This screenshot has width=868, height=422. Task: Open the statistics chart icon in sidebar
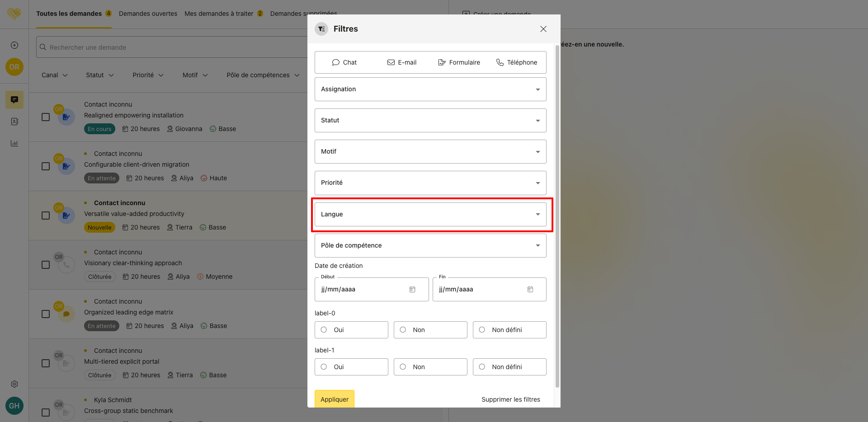[14, 143]
